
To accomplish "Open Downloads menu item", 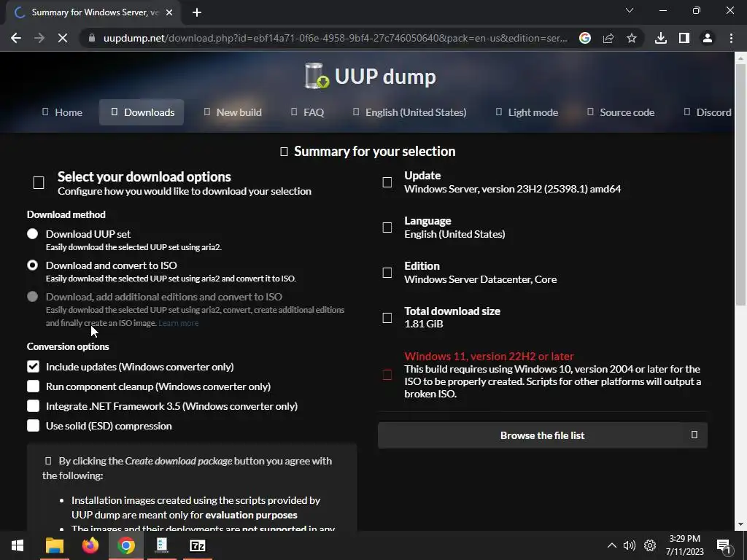I will click(x=142, y=112).
